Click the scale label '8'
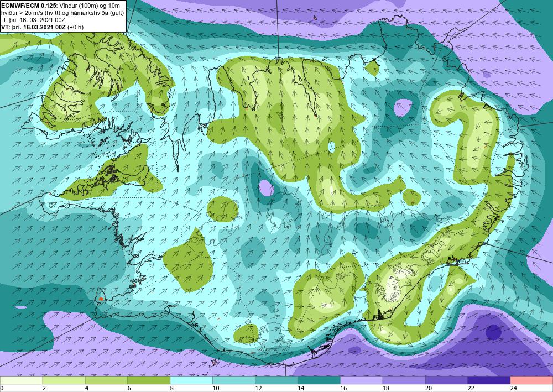 [172, 388]
